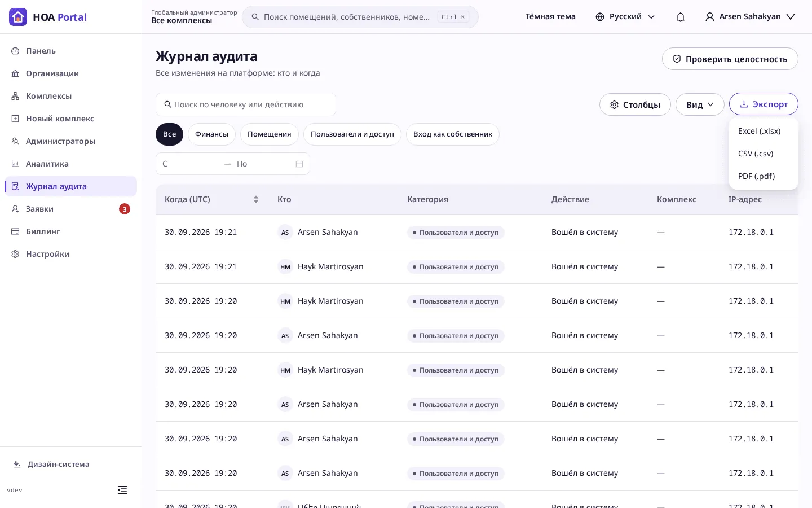This screenshot has width=812, height=508.
Task: Click the С start date field
Action: (x=189, y=164)
